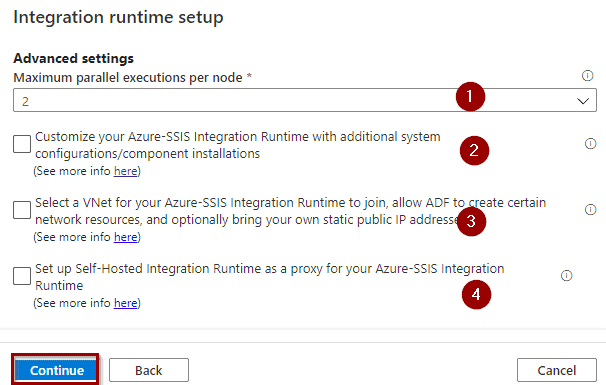Click the 'Advanced settings' heading text
Image resolution: width=606 pixels, height=385 pixels.
[x=73, y=58]
